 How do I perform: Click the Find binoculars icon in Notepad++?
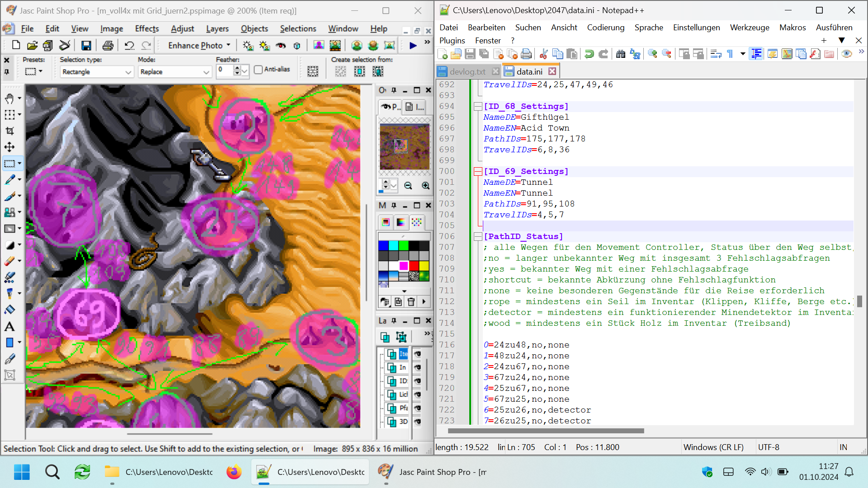[621, 54]
